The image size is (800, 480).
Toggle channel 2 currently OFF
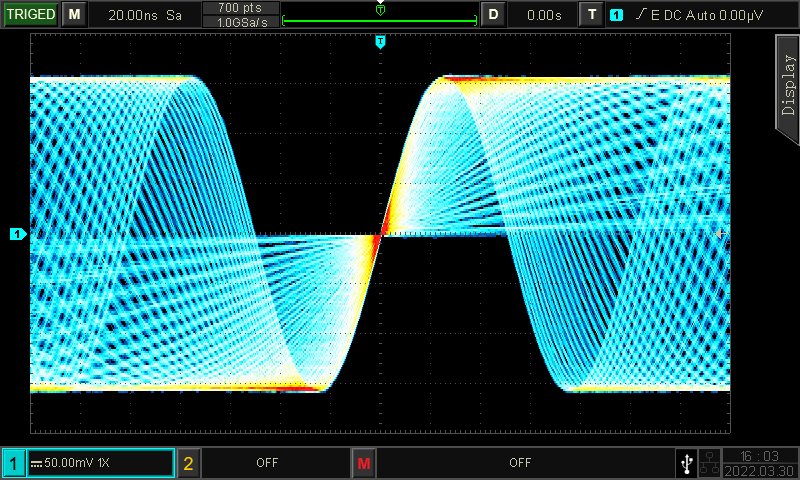coord(188,463)
